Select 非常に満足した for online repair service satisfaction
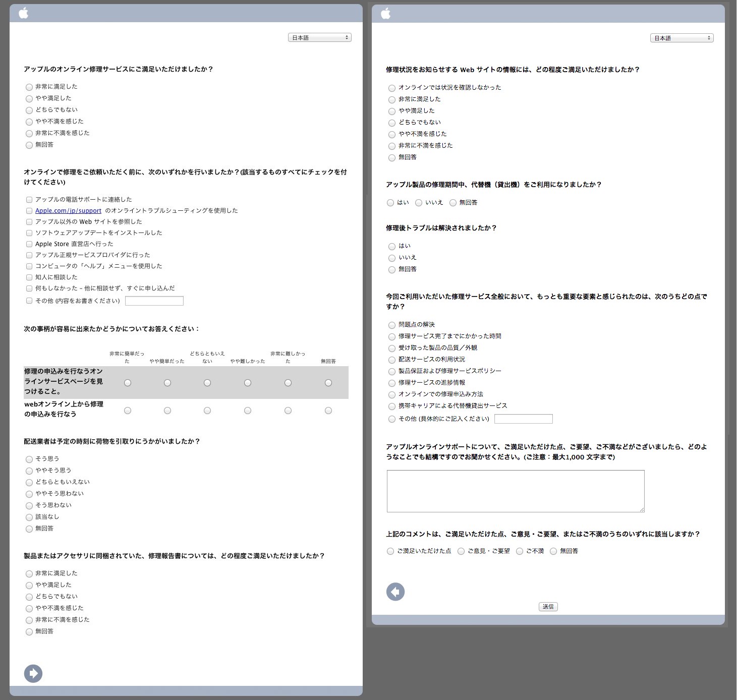737x700 pixels. click(x=29, y=87)
